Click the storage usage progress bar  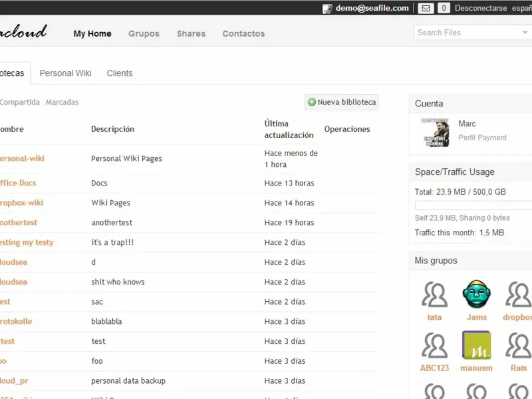473,205
